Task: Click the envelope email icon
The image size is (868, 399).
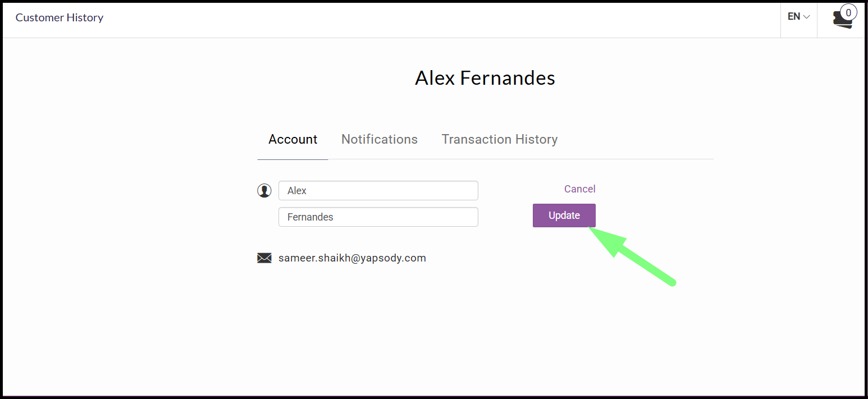Action: tap(264, 258)
